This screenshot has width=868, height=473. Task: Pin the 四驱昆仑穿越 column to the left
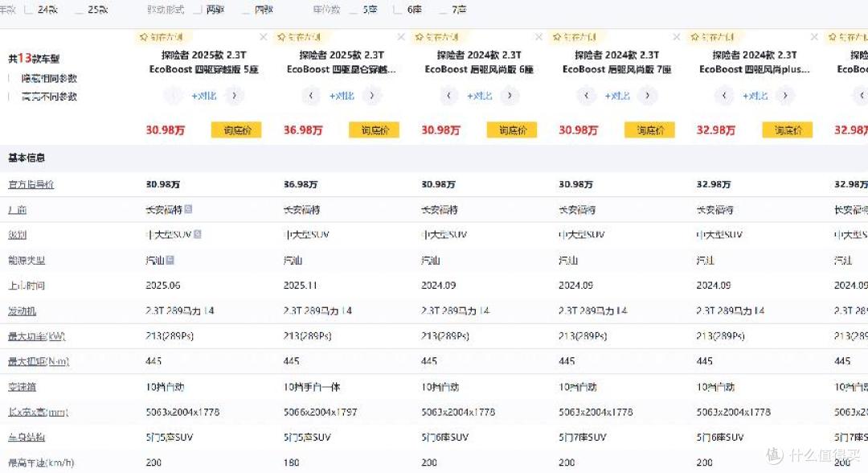click(x=300, y=37)
